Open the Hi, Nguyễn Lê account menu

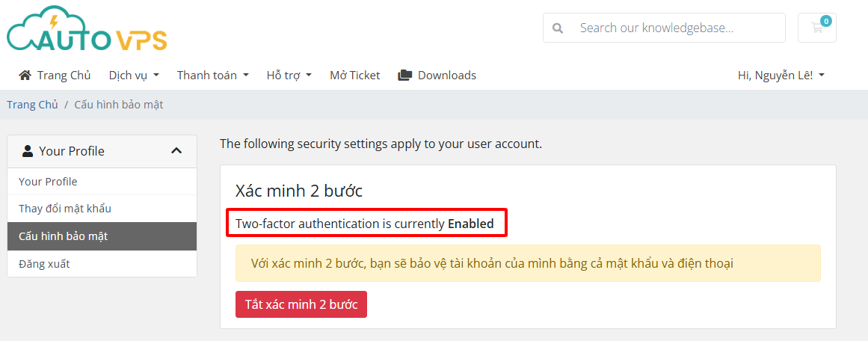click(x=781, y=76)
